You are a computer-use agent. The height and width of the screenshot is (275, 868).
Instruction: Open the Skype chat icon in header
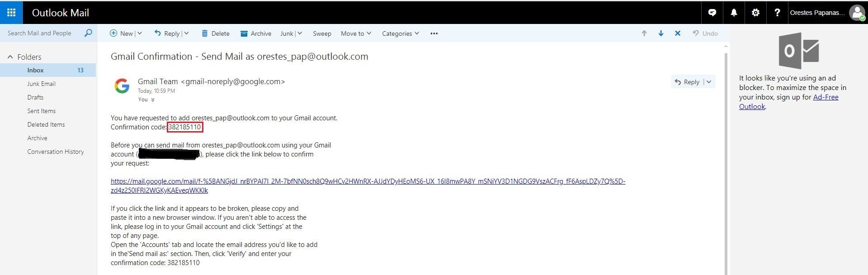712,13
